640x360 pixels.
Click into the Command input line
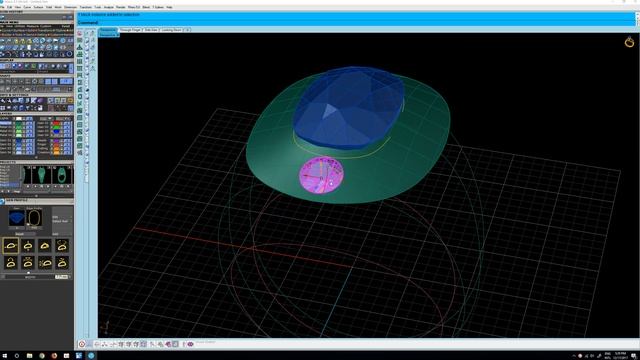click(355, 22)
